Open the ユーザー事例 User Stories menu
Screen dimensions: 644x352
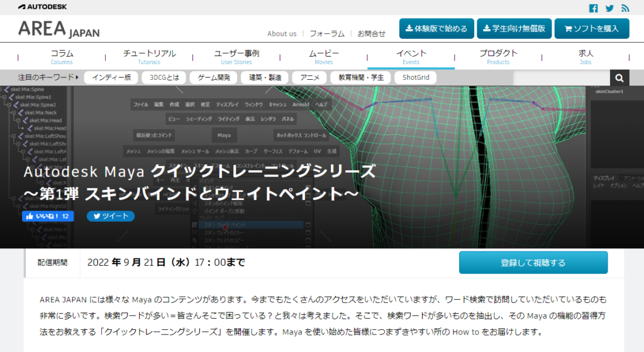point(236,57)
